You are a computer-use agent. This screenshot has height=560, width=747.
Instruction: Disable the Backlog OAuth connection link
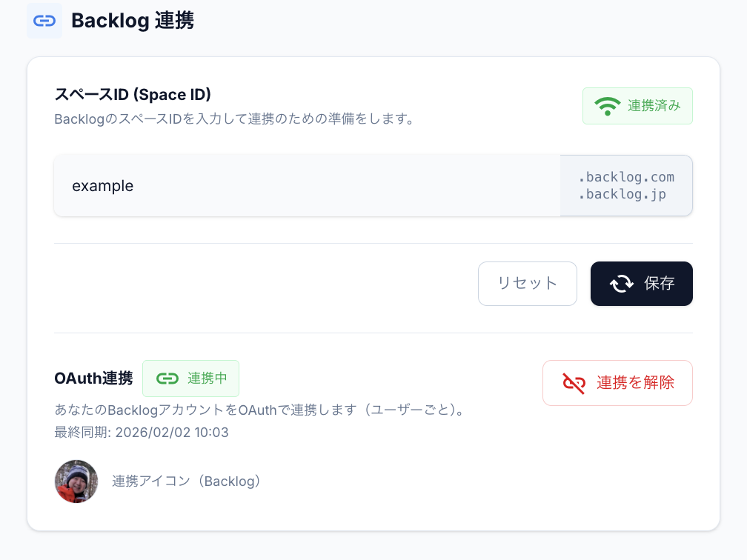(617, 382)
